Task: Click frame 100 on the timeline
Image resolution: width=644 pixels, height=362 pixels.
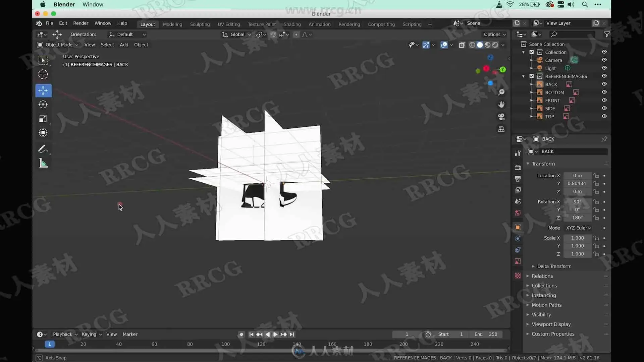Action: [226, 344]
